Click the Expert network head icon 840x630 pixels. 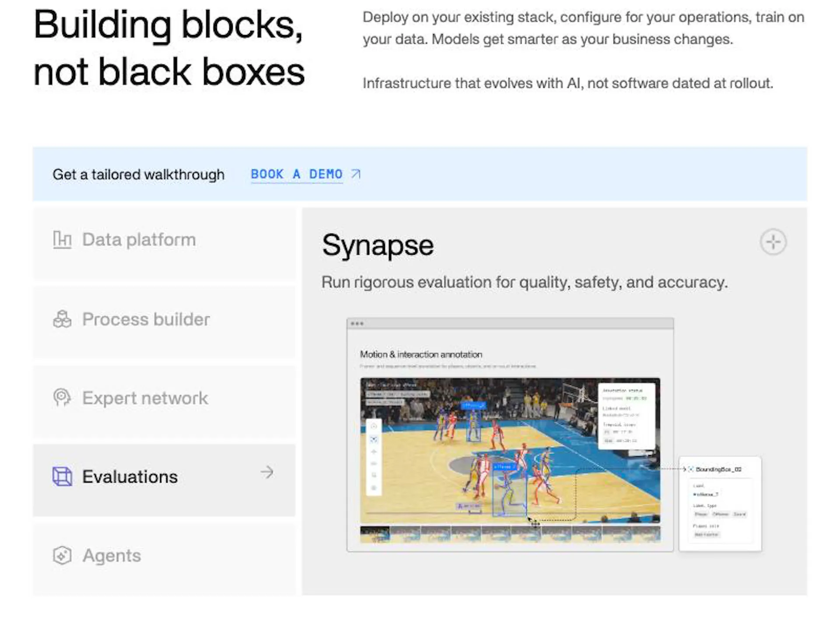tap(62, 398)
